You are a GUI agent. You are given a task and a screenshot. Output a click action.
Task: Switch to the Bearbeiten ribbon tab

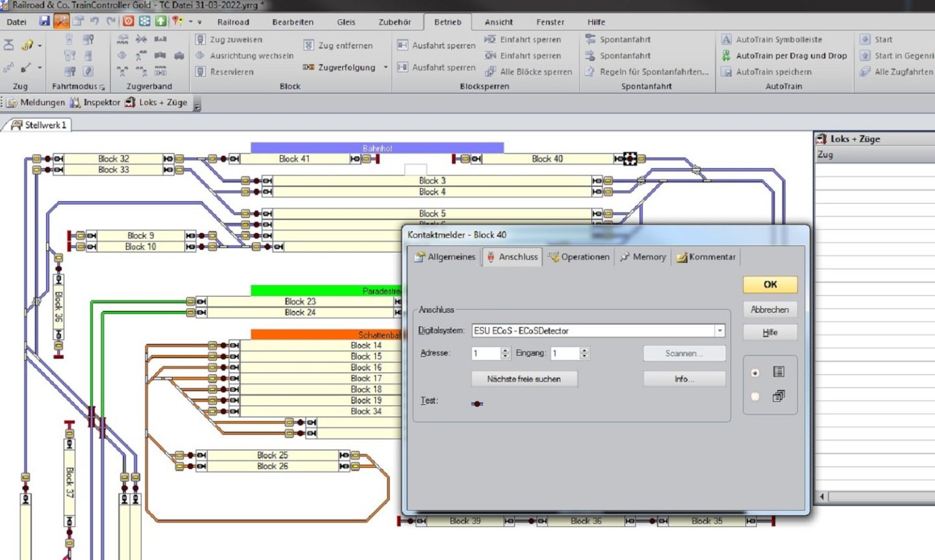(293, 22)
